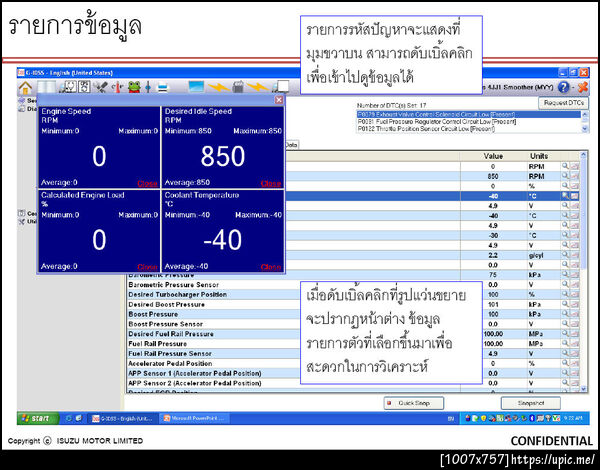Switch to Microsoft PowerPoint taskbar button

tap(194, 418)
